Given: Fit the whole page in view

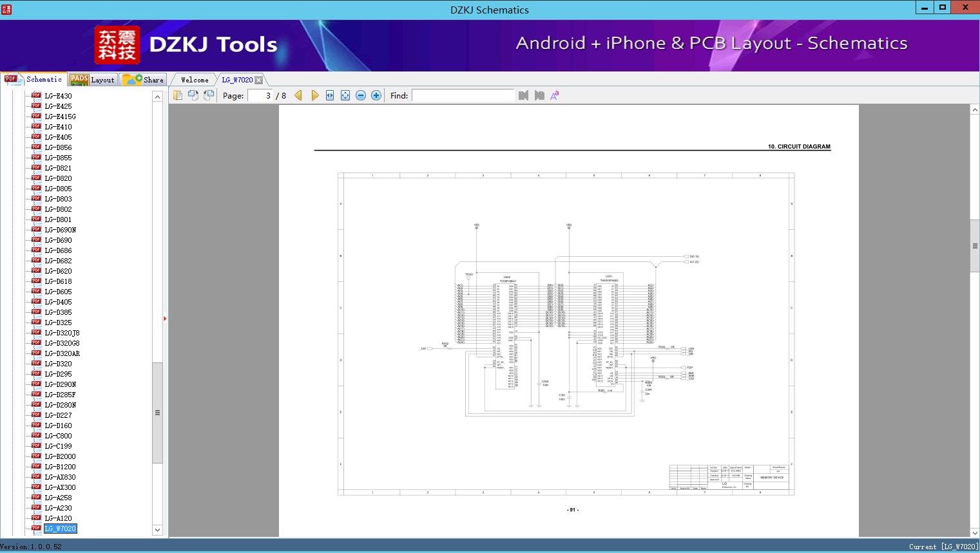Looking at the screenshot, I should pos(345,95).
